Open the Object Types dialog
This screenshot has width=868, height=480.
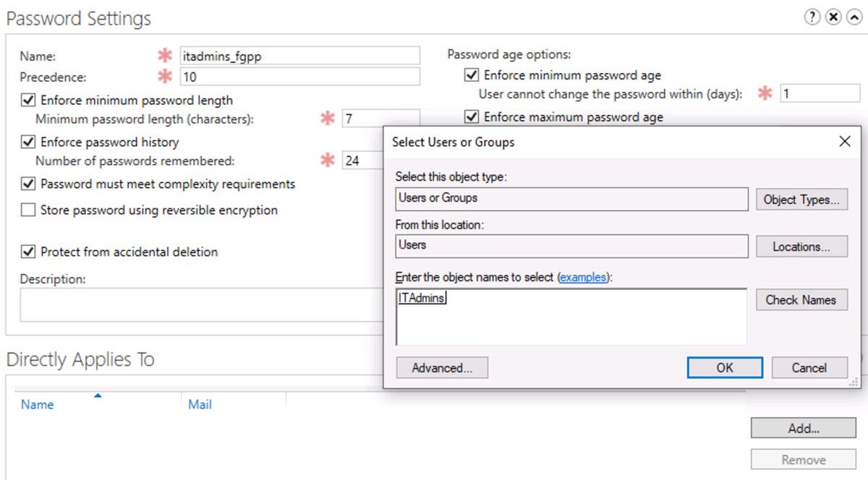tap(801, 200)
